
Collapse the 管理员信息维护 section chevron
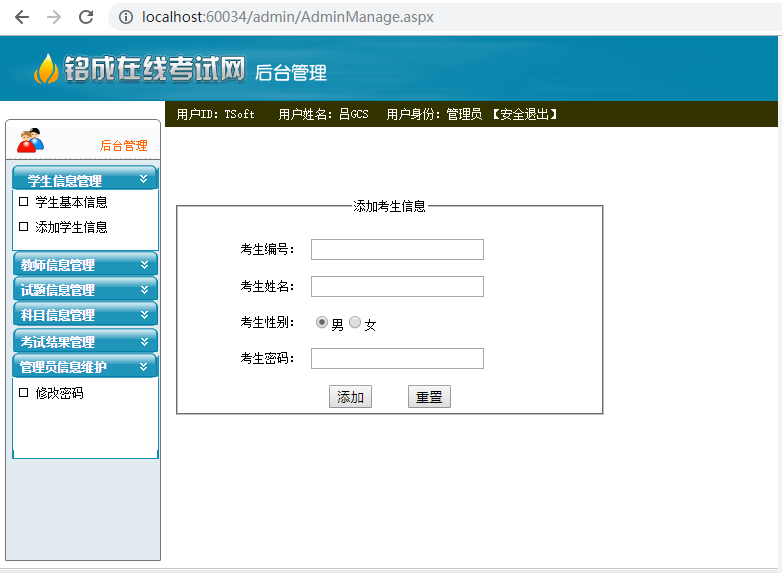point(144,367)
